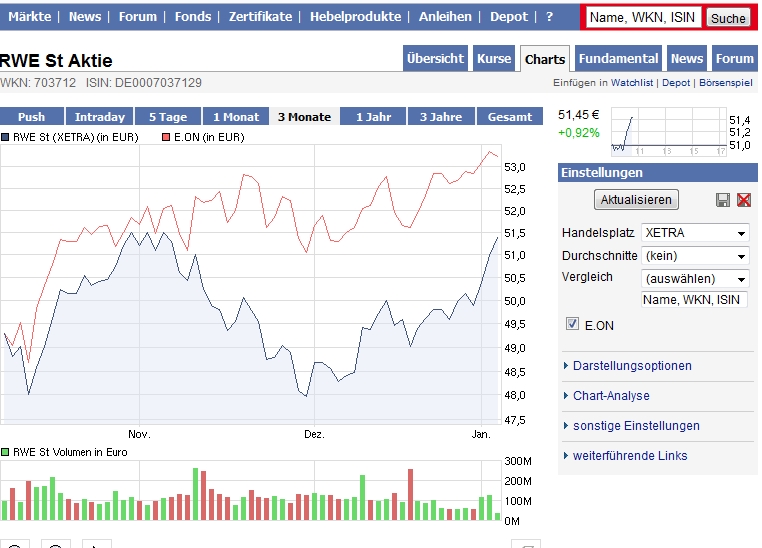The image size is (762, 548).
Task: Click the Suche button
Action: [728, 18]
